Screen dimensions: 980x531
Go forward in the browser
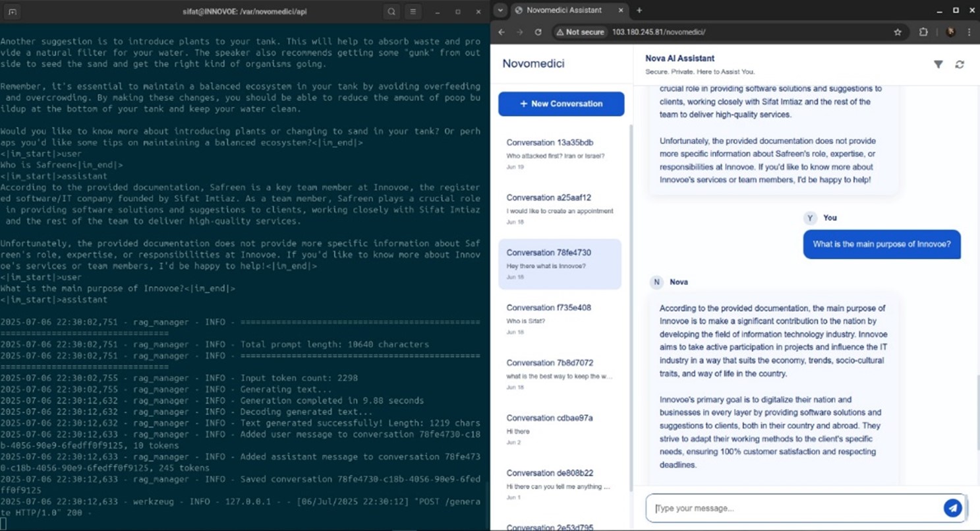coord(519,32)
